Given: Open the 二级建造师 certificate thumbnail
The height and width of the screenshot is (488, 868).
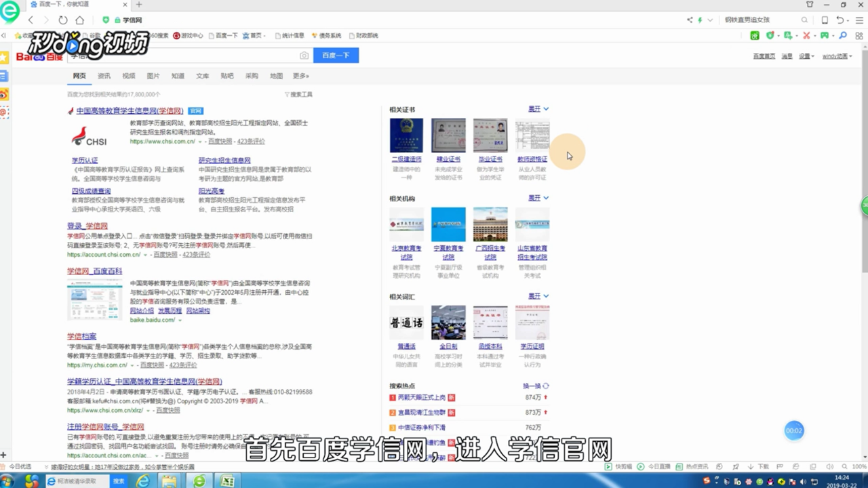Looking at the screenshot, I should (406, 135).
